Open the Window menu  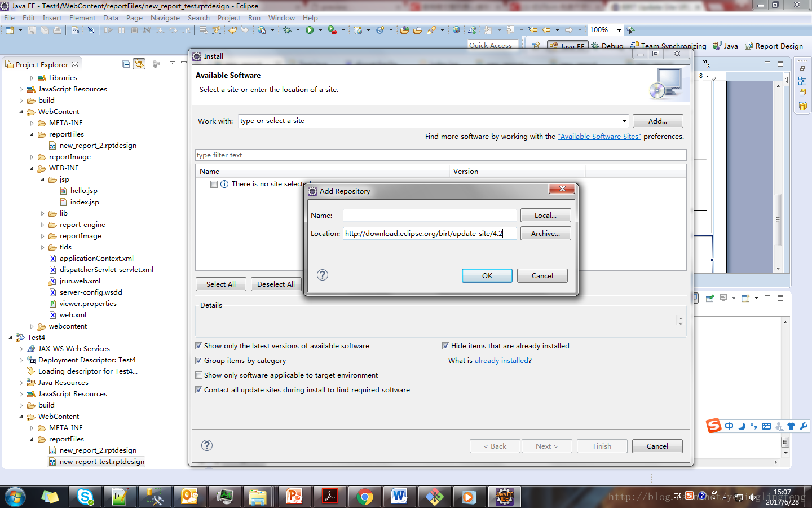pyautogui.click(x=281, y=18)
